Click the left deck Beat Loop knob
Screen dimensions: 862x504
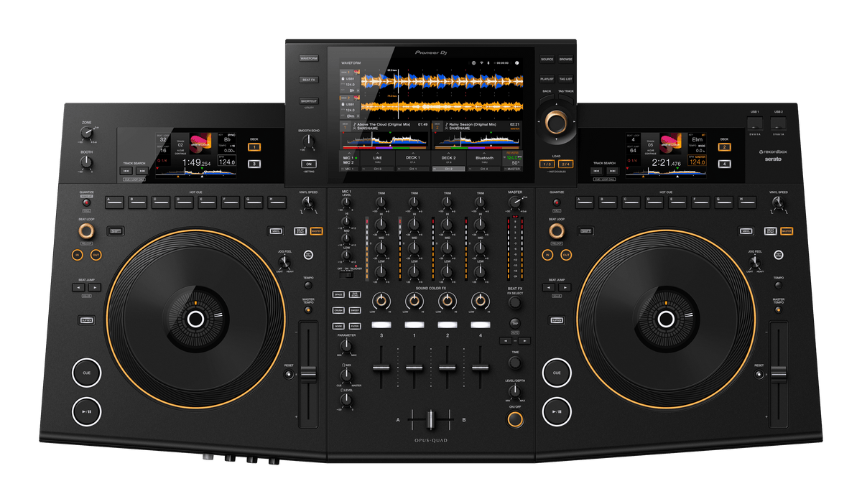click(86, 231)
